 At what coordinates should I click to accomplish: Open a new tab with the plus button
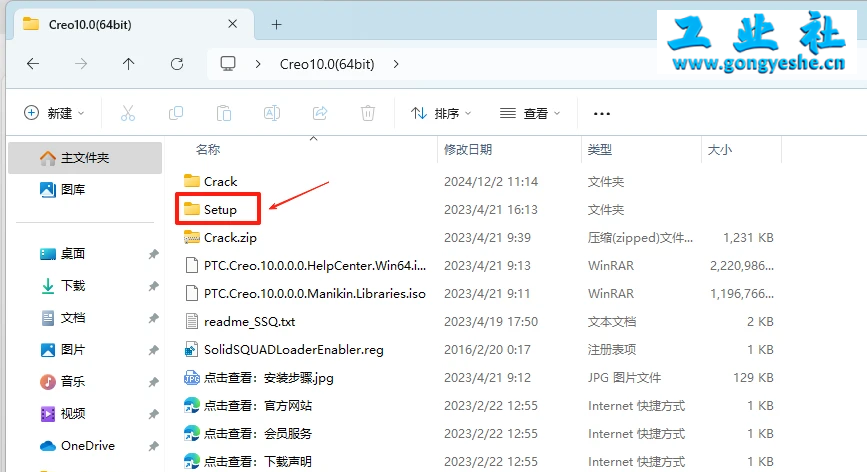click(x=276, y=24)
